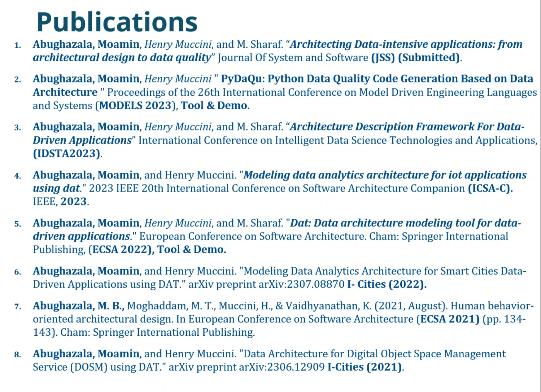Viewport: 541px width, 392px height.
Task: Click the IDSTA2023 conference label
Action: click(67, 154)
